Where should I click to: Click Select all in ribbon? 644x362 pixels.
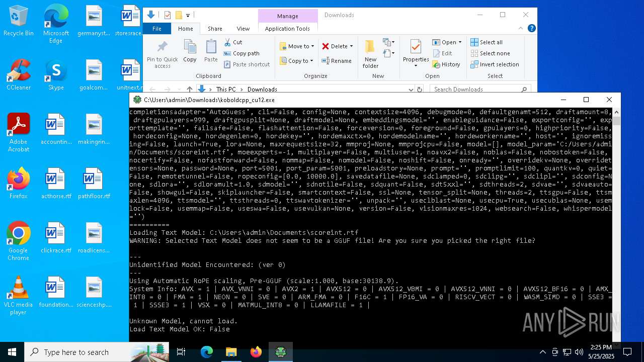click(487, 42)
